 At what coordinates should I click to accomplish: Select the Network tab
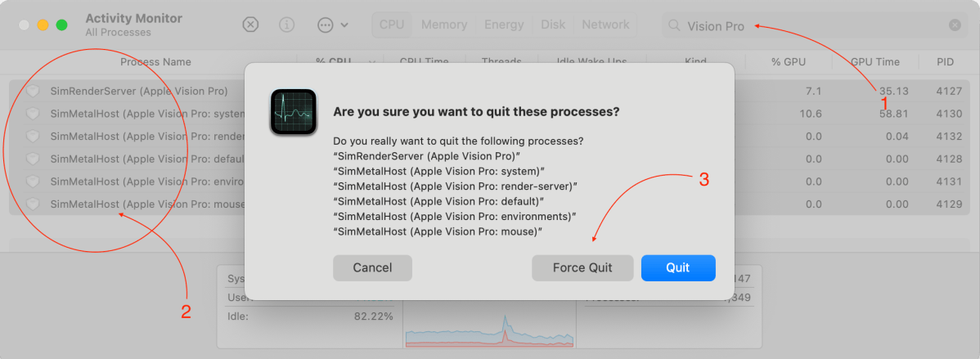coord(605,25)
